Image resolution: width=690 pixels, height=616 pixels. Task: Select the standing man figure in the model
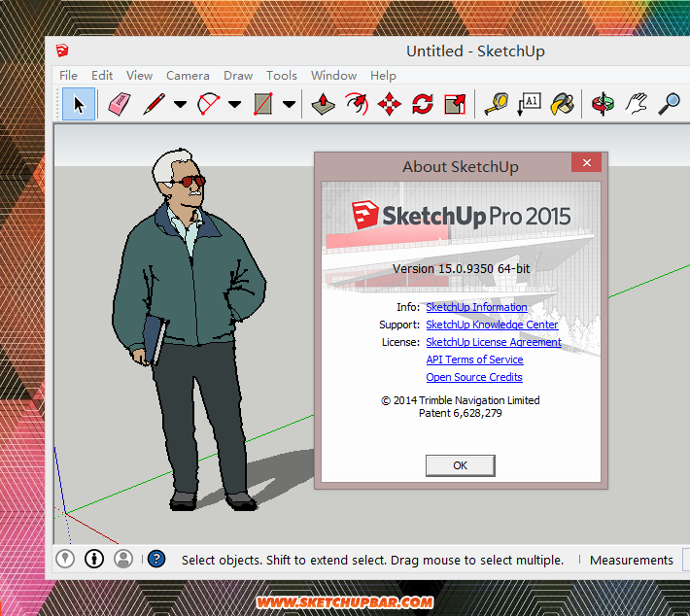(x=190, y=330)
